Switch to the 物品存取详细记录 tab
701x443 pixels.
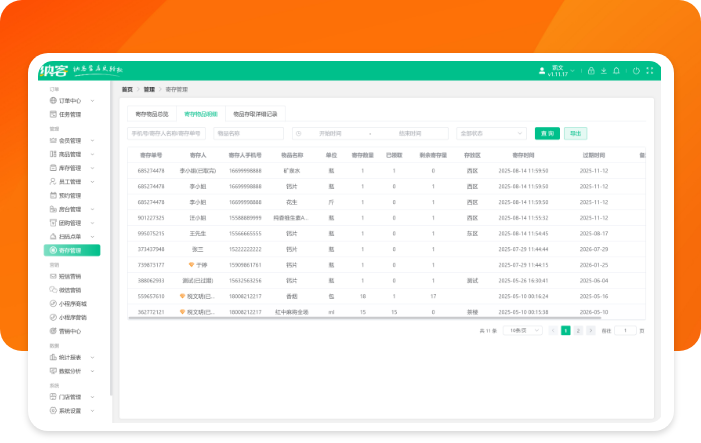pyautogui.click(x=255, y=113)
